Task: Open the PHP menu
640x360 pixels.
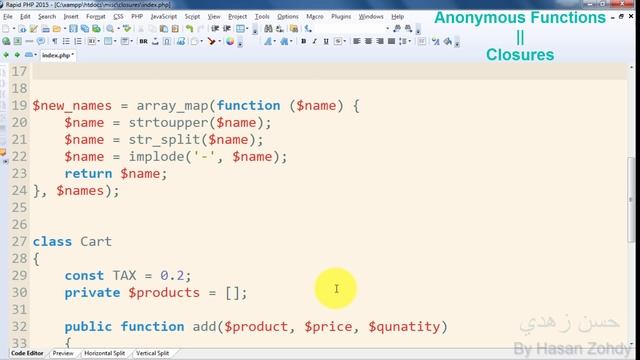Action: [x=137, y=17]
